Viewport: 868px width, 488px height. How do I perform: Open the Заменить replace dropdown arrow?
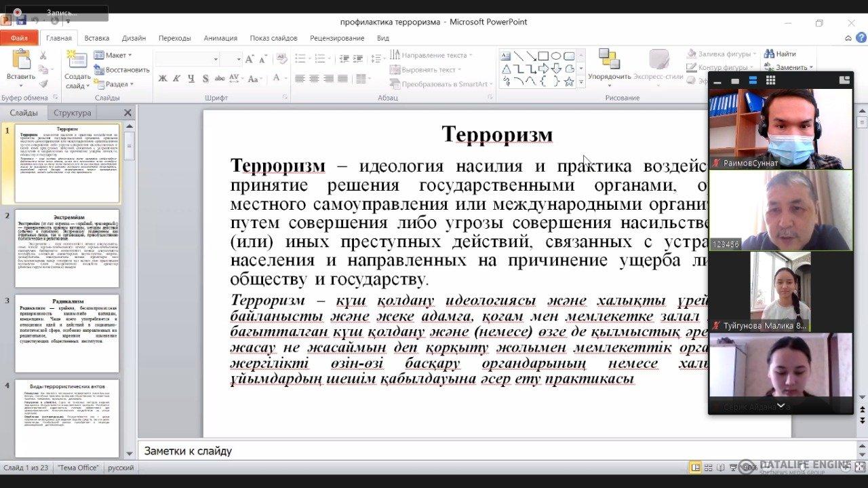click(x=811, y=68)
